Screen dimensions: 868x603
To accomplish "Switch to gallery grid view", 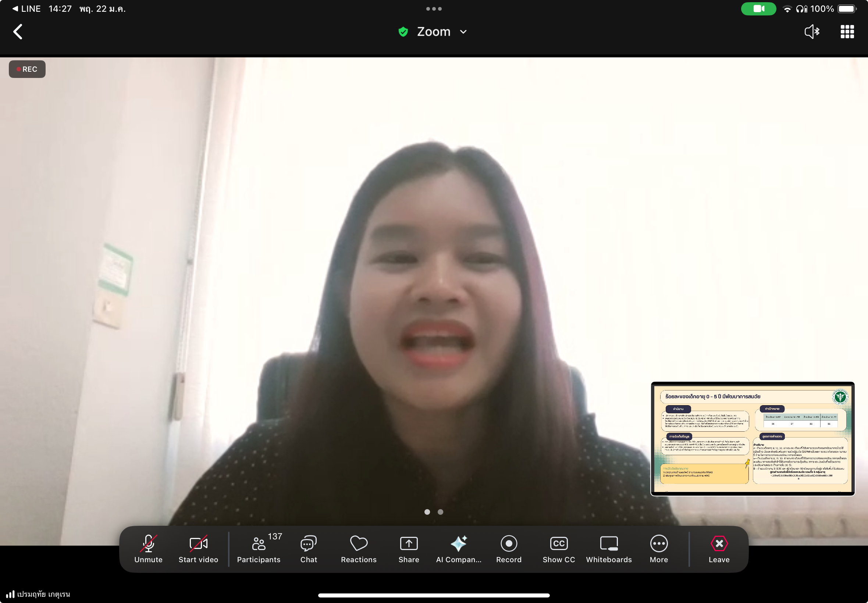I will tap(847, 32).
